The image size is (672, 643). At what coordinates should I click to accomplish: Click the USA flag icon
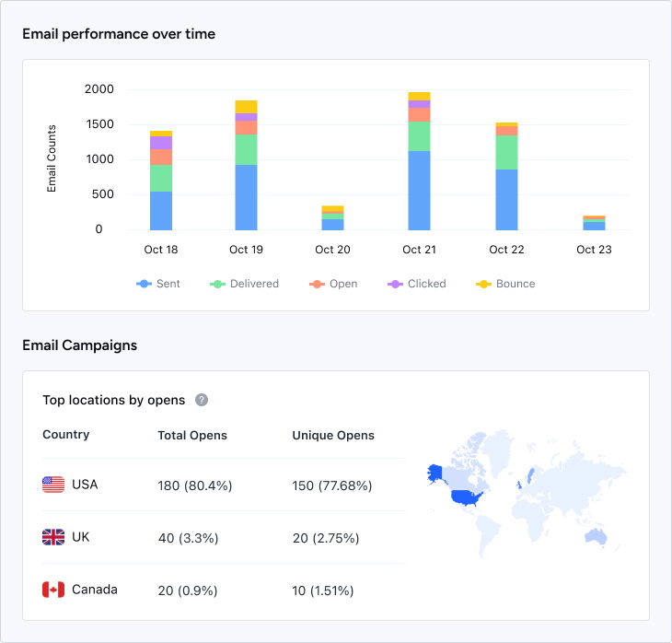click(x=53, y=485)
